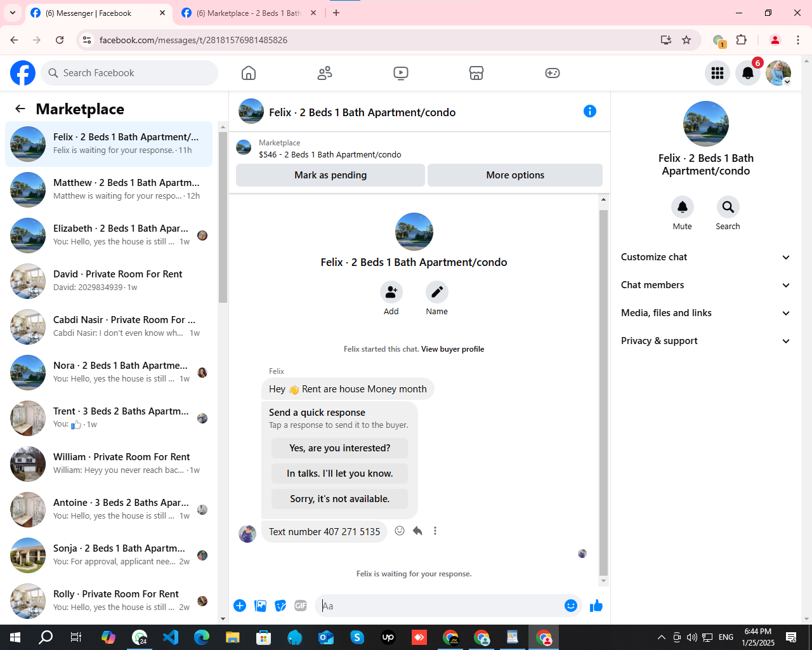Open the Gaming controller icon

pyautogui.click(x=553, y=73)
